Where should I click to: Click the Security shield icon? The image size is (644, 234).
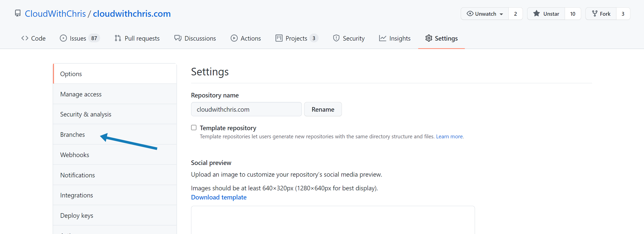pos(336,38)
